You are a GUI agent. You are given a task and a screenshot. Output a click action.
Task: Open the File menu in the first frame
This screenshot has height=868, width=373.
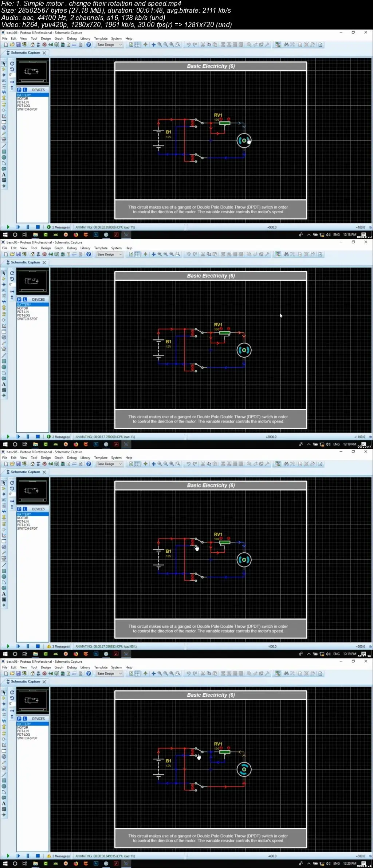pyautogui.click(x=5, y=39)
